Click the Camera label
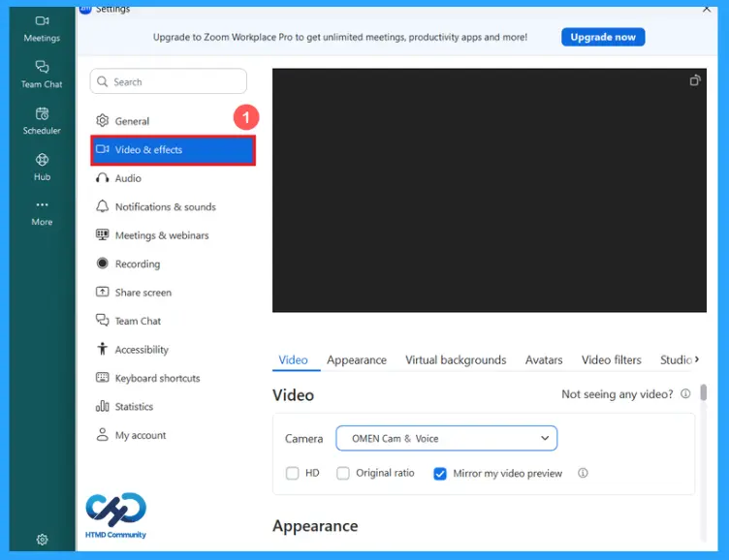This screenshot has width=729, height=560. click(303, 439)
